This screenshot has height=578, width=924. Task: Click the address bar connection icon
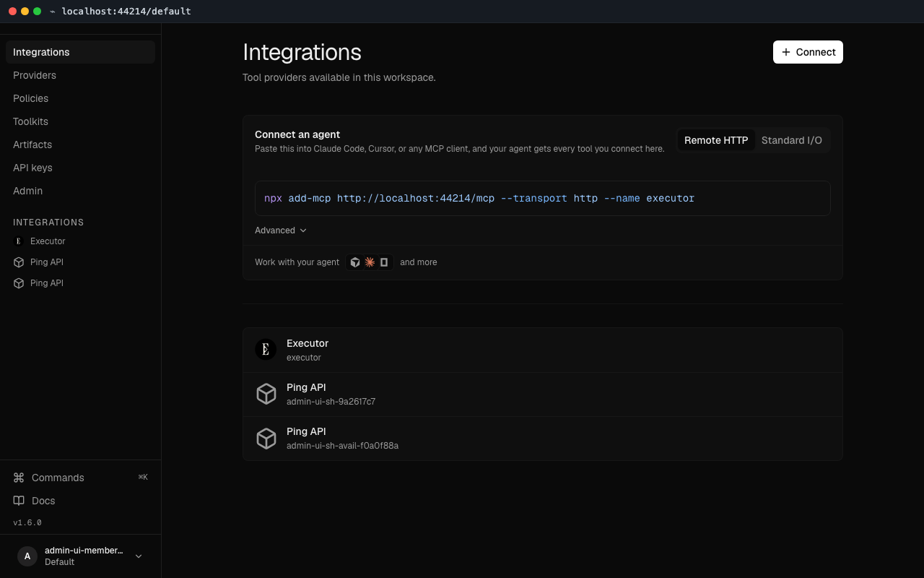(53, 12)
